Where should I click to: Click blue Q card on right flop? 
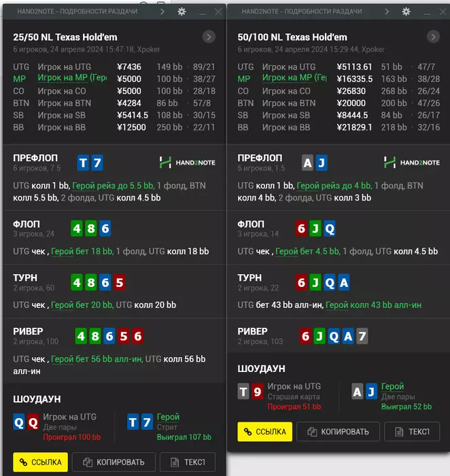coord(330,228)
